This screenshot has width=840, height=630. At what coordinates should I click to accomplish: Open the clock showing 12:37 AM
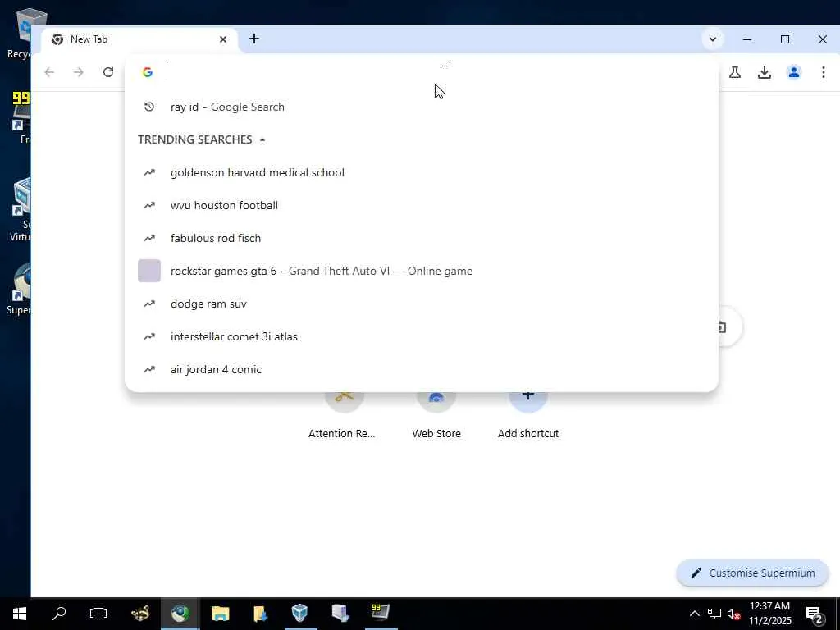[x=769, y=614]
